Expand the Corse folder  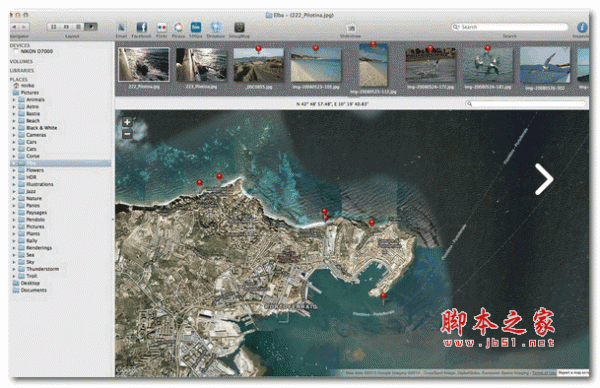point(14,156)
